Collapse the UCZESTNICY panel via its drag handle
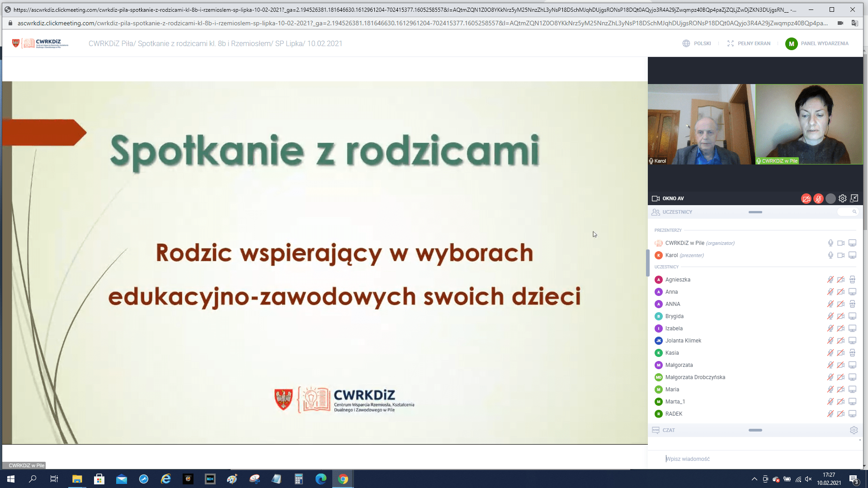The height and width of the screenshot is (488, 868). [x=755, y=212]
